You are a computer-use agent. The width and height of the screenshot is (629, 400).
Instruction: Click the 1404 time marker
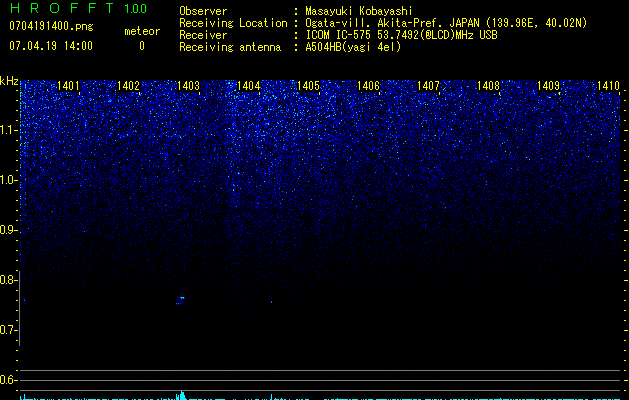(x=248, y=85)
